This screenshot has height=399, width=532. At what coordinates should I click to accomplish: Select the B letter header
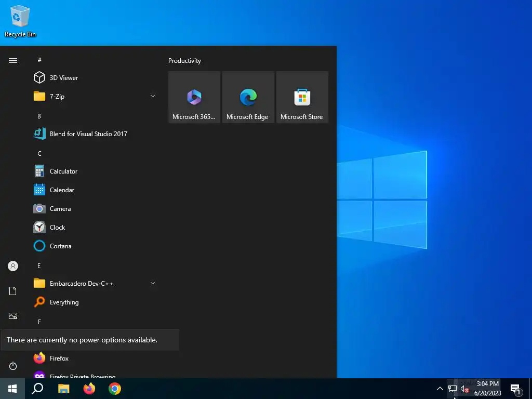pyautogui.click(x=39, y=116)
